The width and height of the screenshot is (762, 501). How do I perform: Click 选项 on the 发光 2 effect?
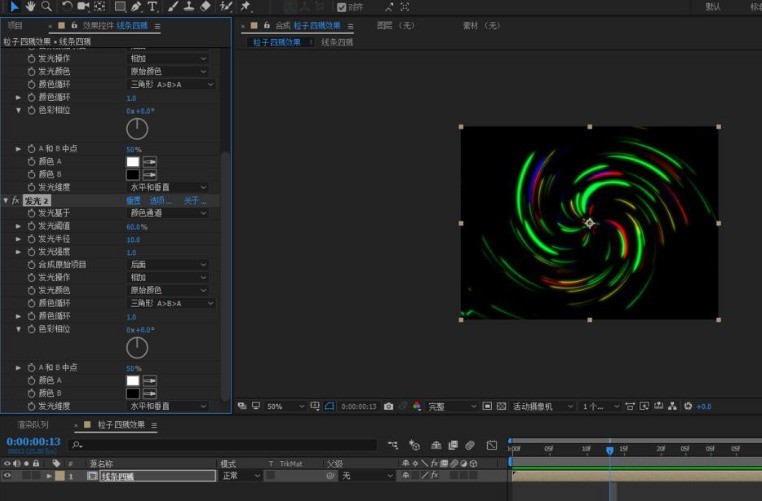point(160,200)
